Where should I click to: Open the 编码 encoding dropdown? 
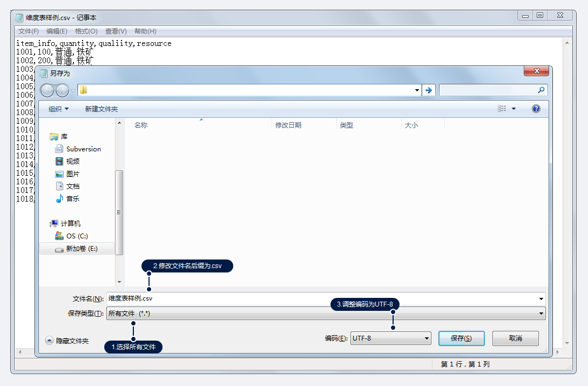[390, 338]
